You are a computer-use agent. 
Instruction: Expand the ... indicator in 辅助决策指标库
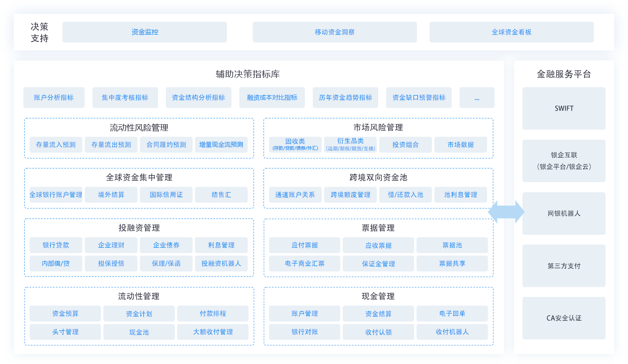tap(477, 98)
